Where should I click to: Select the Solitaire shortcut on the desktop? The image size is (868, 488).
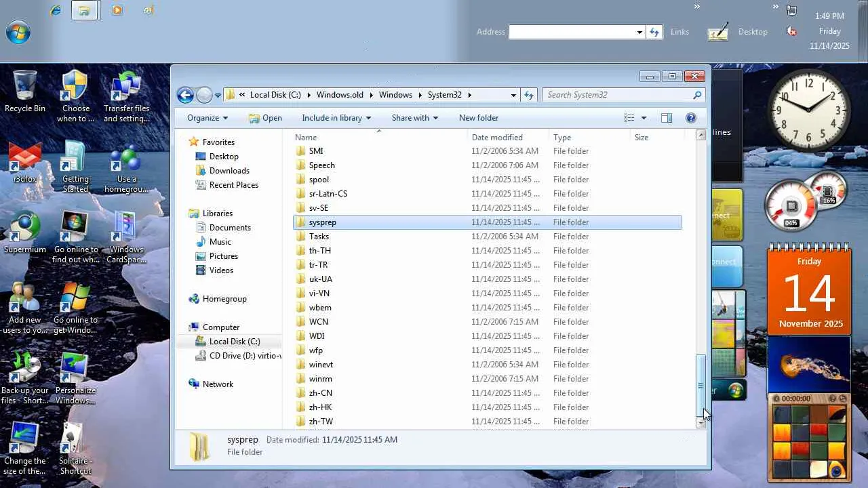coord(75,449)
